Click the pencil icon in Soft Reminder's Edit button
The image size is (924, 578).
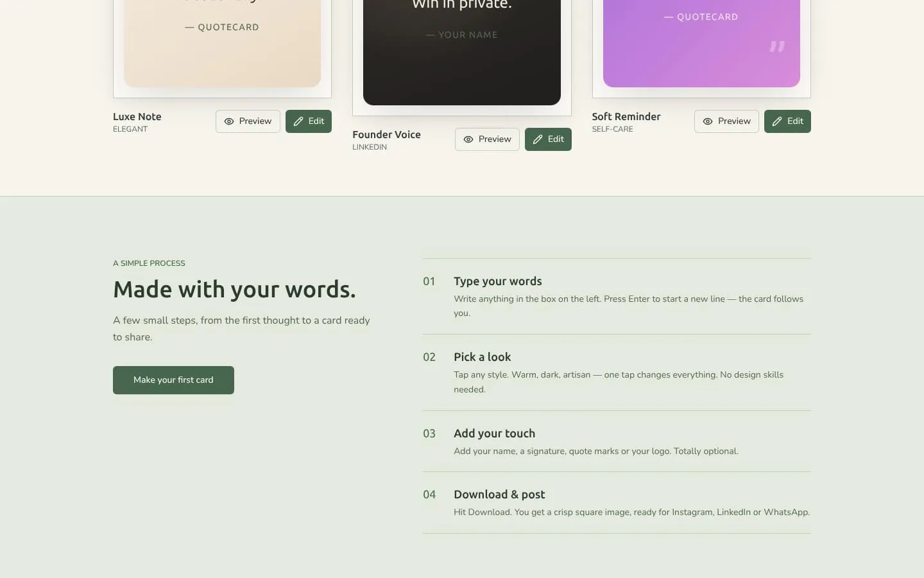777,121
